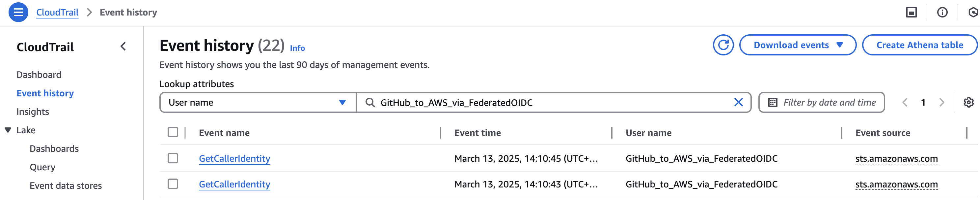
Task: Click Create Athena table button
Action: pyautogui.click(x=919, y=45)
